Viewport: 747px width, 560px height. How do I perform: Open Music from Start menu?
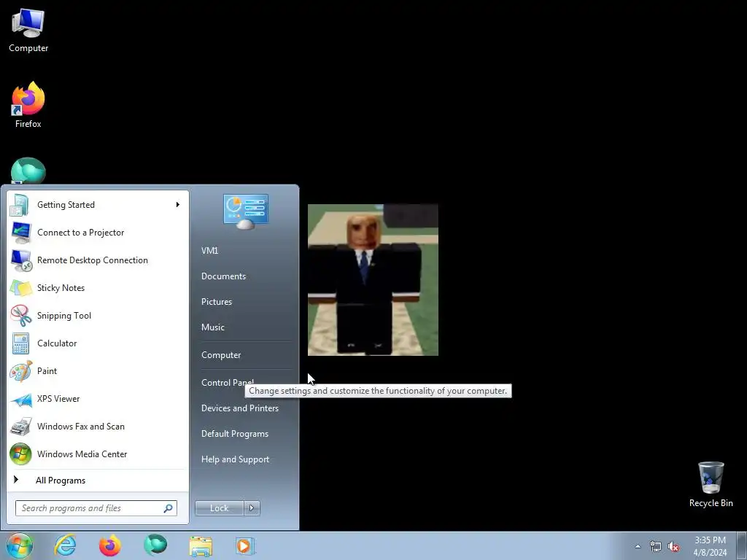(x=212, y=327)
